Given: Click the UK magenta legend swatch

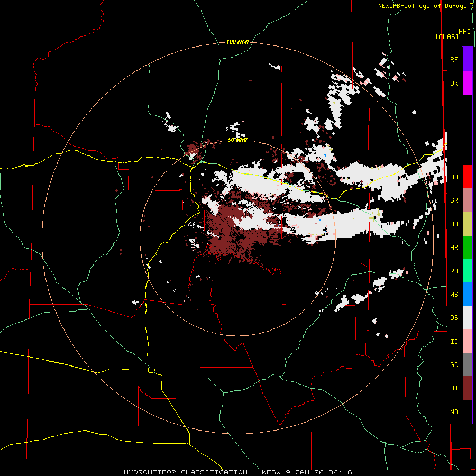Looking at the screenshot, I should [x=467, y=83].
